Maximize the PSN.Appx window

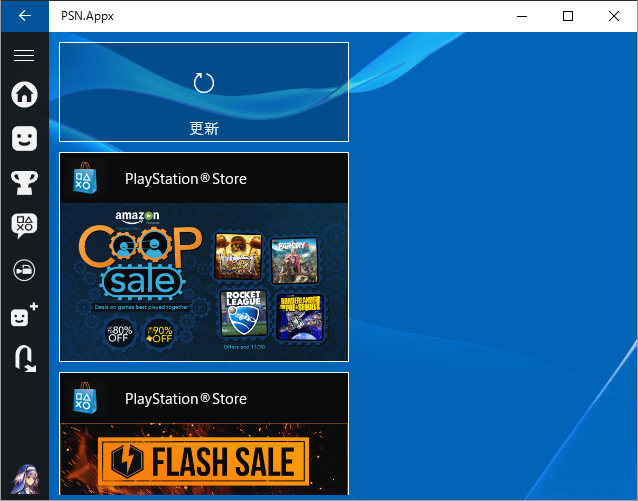click(x=568, y=16)
